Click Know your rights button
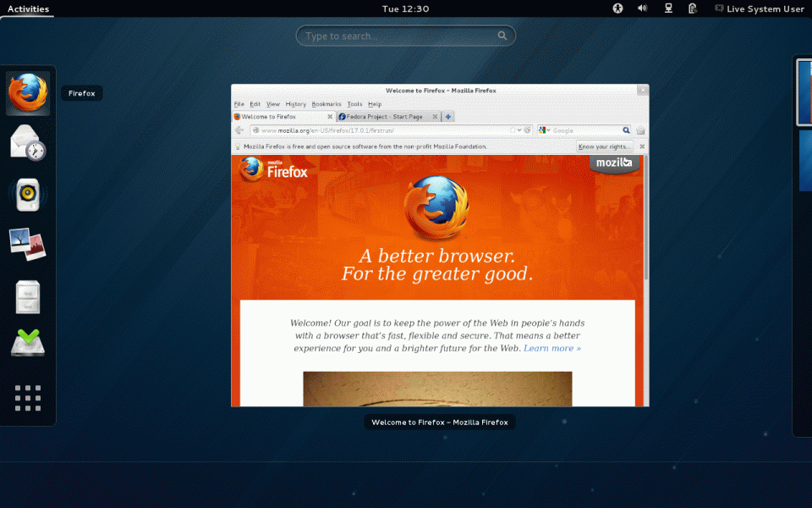 [604, 146]
